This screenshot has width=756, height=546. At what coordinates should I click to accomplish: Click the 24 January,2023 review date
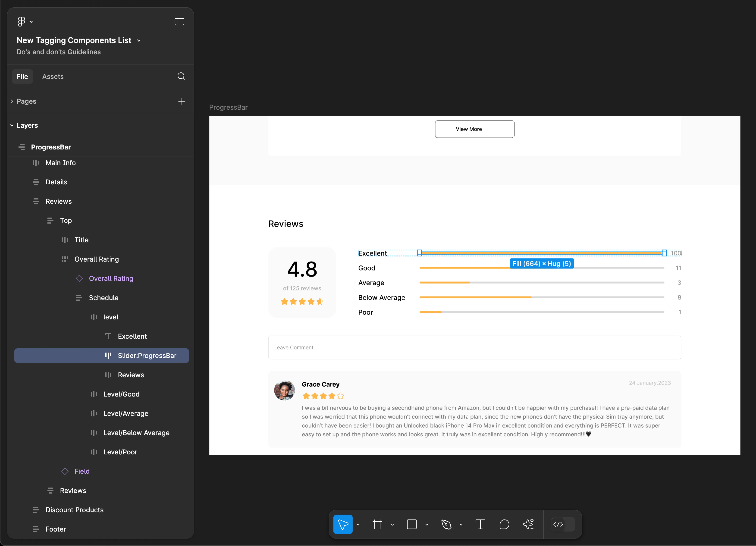[x=650, y=383]
